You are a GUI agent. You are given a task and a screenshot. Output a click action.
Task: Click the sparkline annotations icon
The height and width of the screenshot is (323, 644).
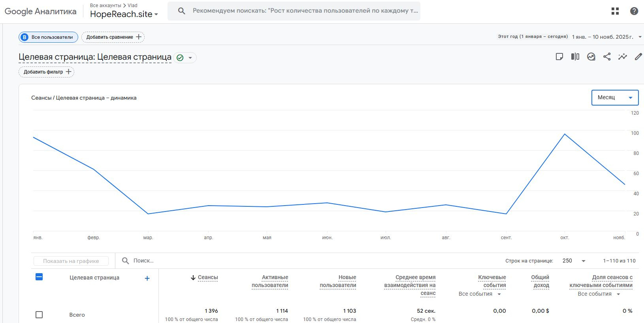[623, 57]
